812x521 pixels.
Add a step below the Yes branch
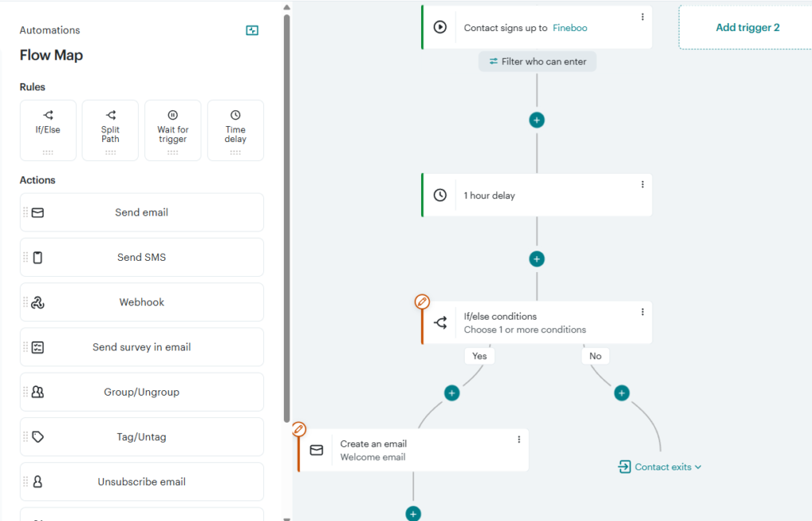pos(452,393)
